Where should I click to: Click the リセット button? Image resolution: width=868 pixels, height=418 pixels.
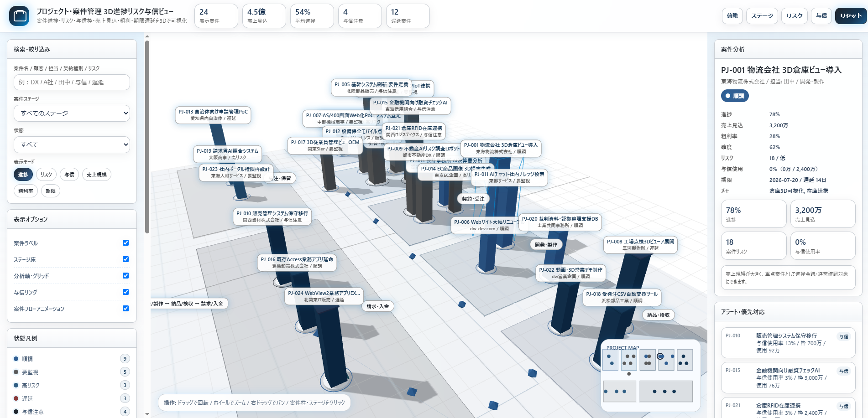[851, 16]
